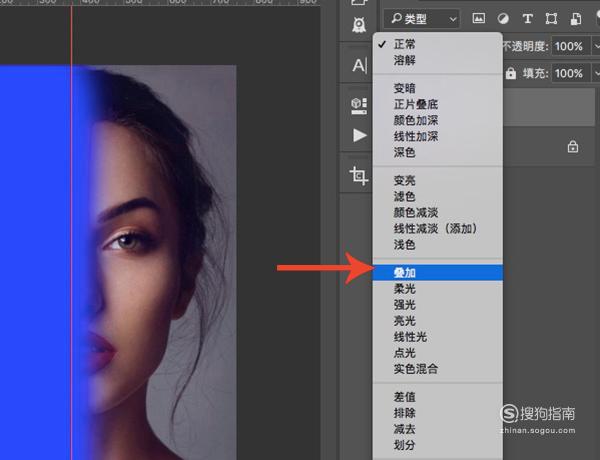Choose 浅色 blend mode
Screen dimensions: 600x460
pyautogui.click(x=437, y=245)
